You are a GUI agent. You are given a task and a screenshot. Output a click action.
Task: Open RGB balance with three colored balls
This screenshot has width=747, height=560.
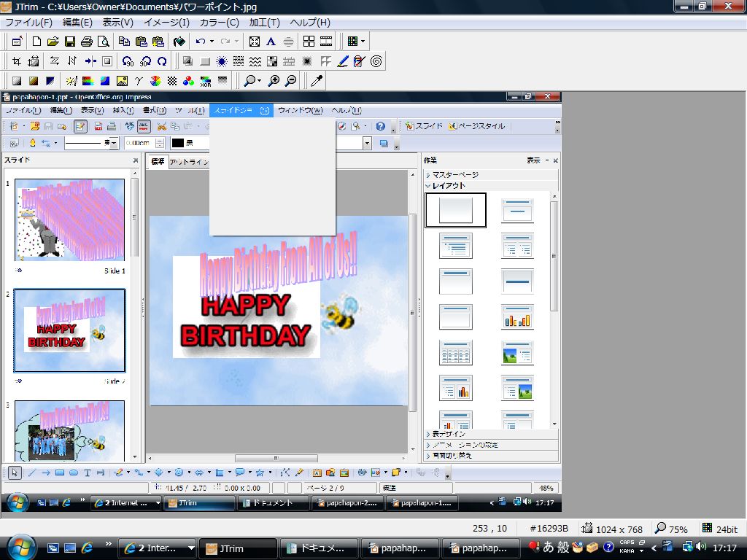point(188,81)
